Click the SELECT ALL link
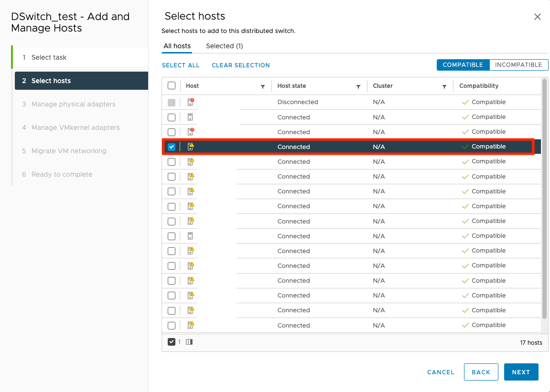Viewport: 550px width, 392px height. (x=181, y=65)
